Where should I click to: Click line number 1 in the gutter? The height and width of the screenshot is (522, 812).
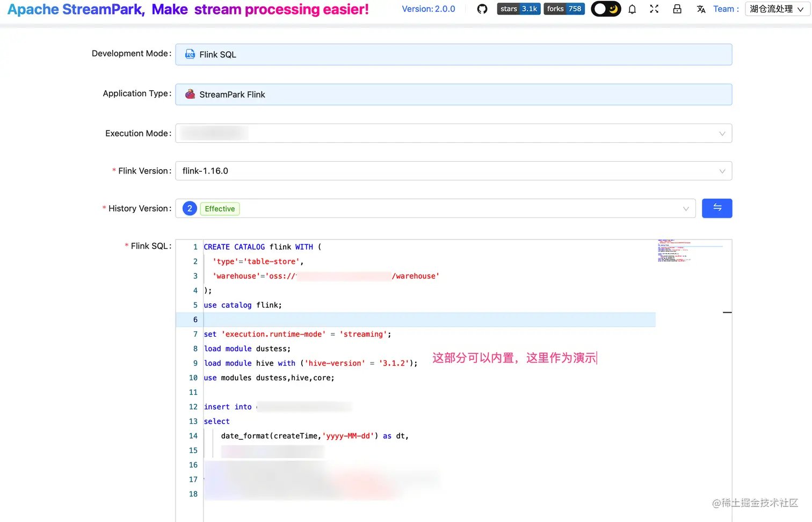click(195, 247)
